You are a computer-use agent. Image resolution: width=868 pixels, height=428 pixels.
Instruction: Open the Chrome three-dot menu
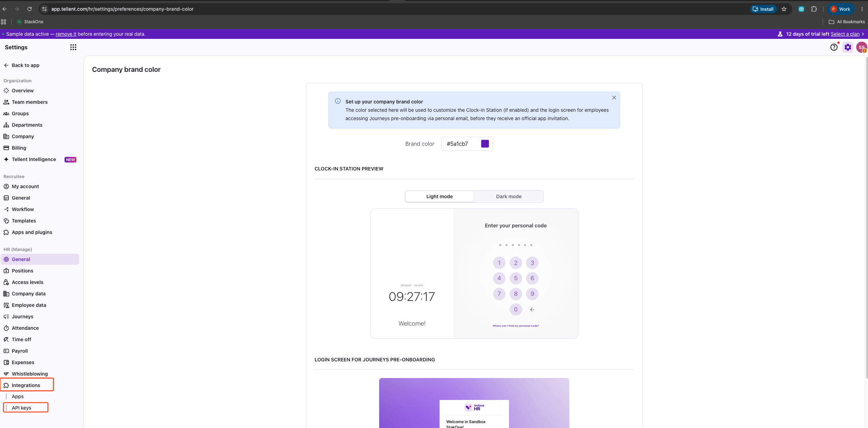862,9
